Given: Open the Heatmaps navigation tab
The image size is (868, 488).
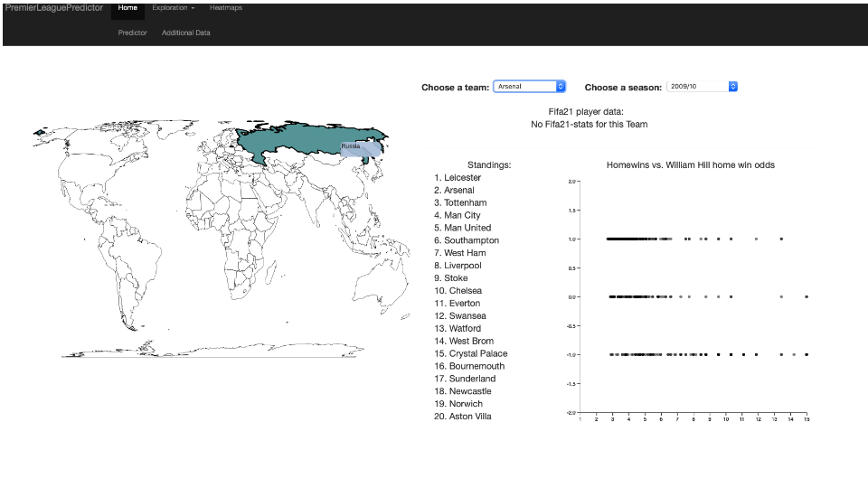Looking at the screenshot, I should (226, 8).
